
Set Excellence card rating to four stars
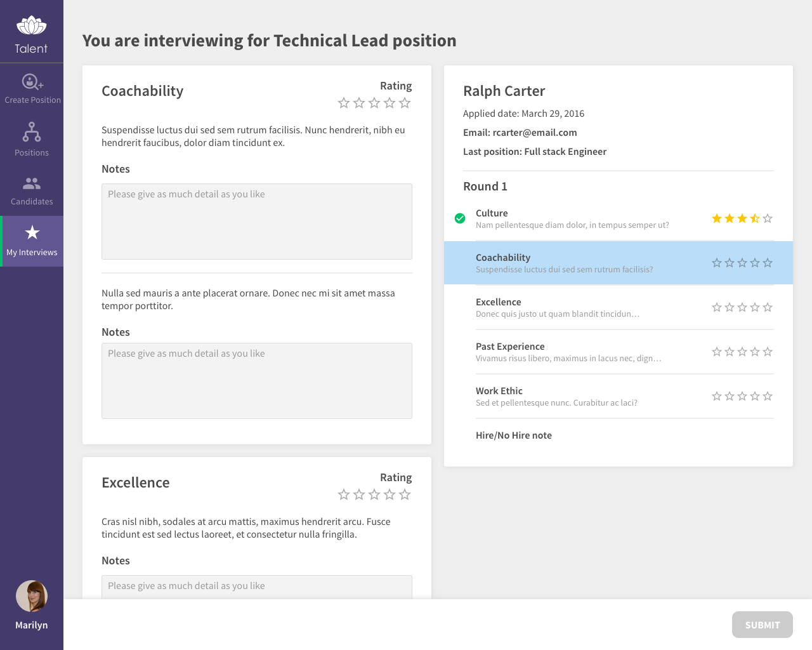pos(390,494)
